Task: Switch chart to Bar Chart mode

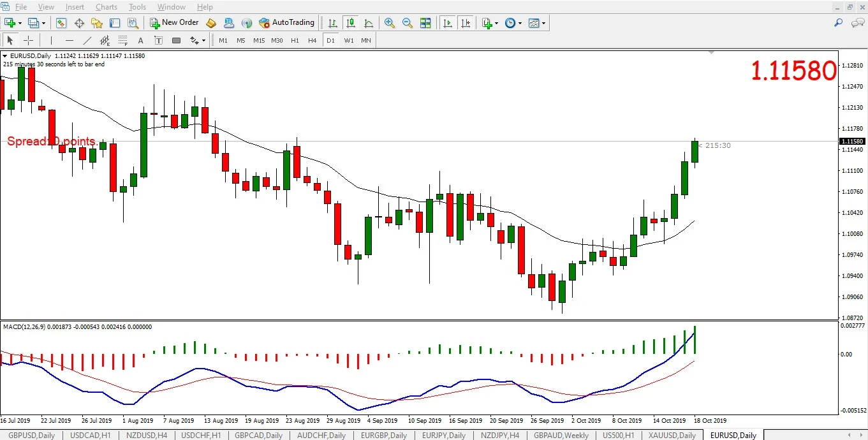Action: [x=332, y=23]
